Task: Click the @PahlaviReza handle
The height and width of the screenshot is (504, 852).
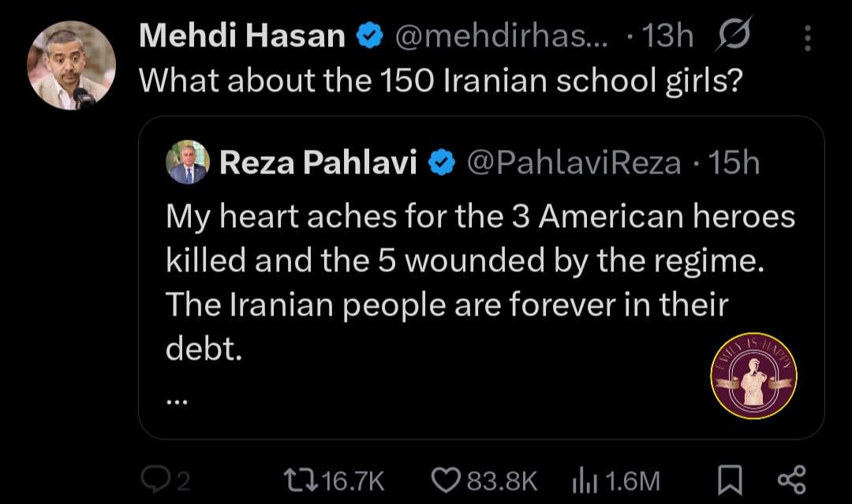Action: [574, 162]
